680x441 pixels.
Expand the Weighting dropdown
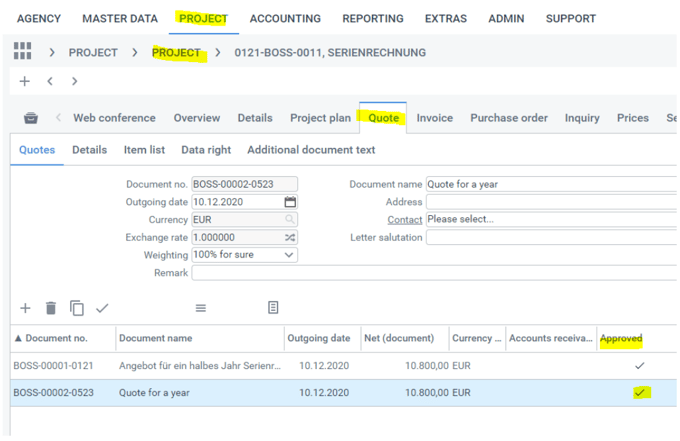tap(290, 255)
